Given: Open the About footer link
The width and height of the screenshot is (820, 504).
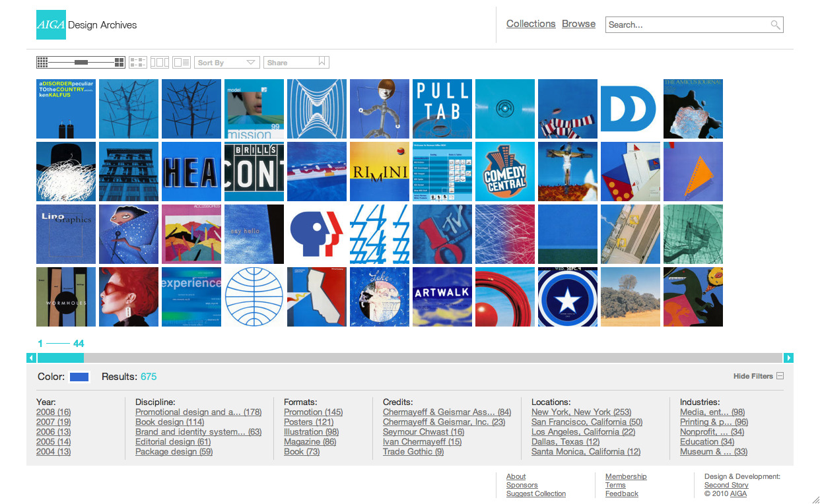Looking at the screenshot, I should coord(516,476).
